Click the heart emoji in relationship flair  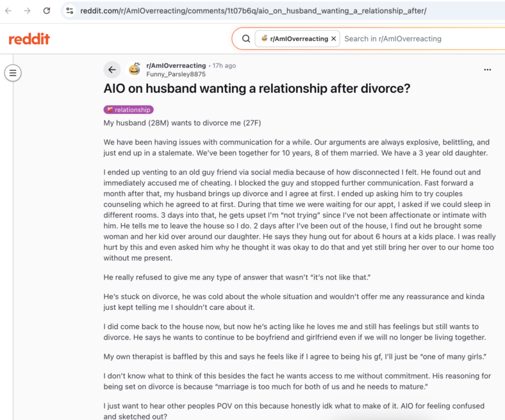[110, 109]
